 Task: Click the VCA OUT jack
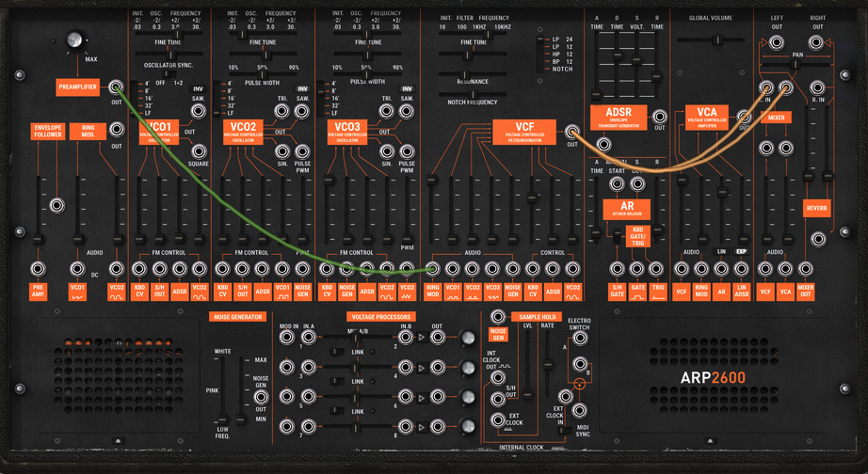[744, 117]
